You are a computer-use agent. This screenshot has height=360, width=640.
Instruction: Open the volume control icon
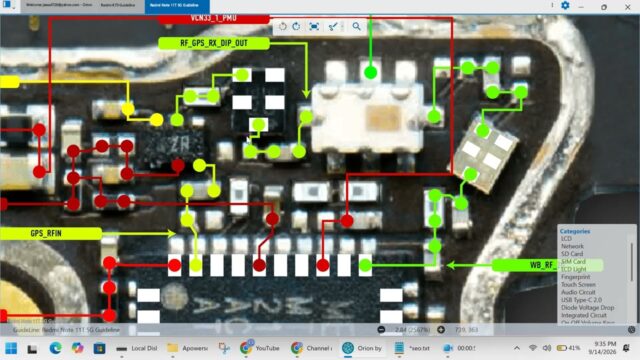pyautogui.click(x=547, y=348)
